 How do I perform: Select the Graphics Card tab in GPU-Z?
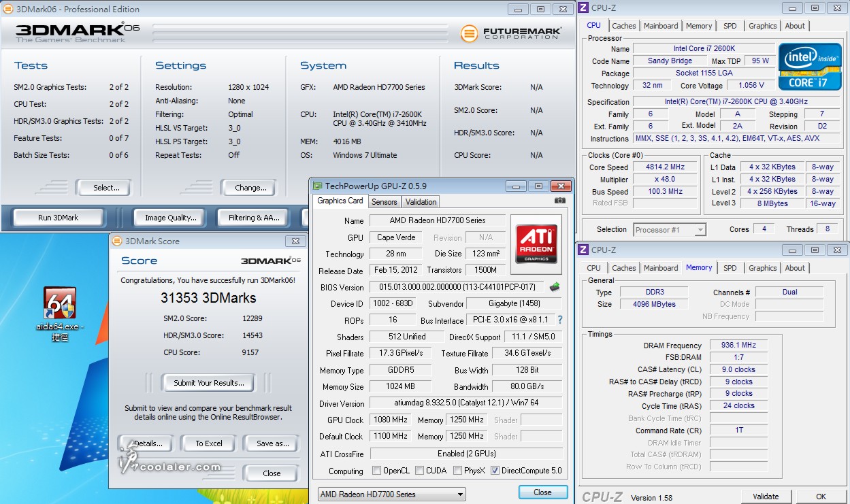(340, 201)
